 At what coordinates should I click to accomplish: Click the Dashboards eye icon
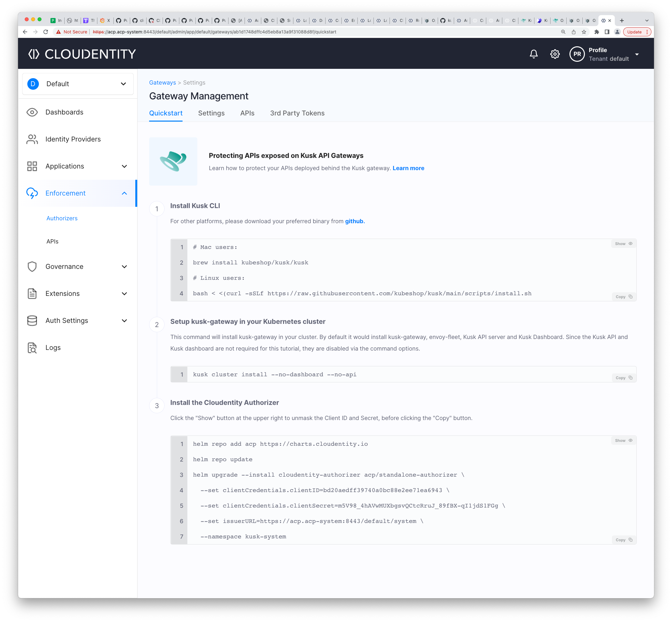(x=32, y=112)
